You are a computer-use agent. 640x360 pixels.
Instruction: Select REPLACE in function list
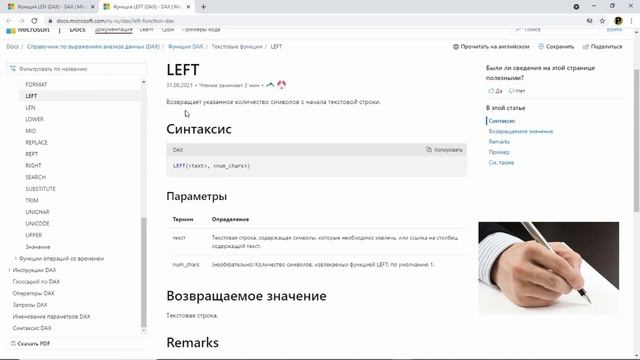pos(36,142)
